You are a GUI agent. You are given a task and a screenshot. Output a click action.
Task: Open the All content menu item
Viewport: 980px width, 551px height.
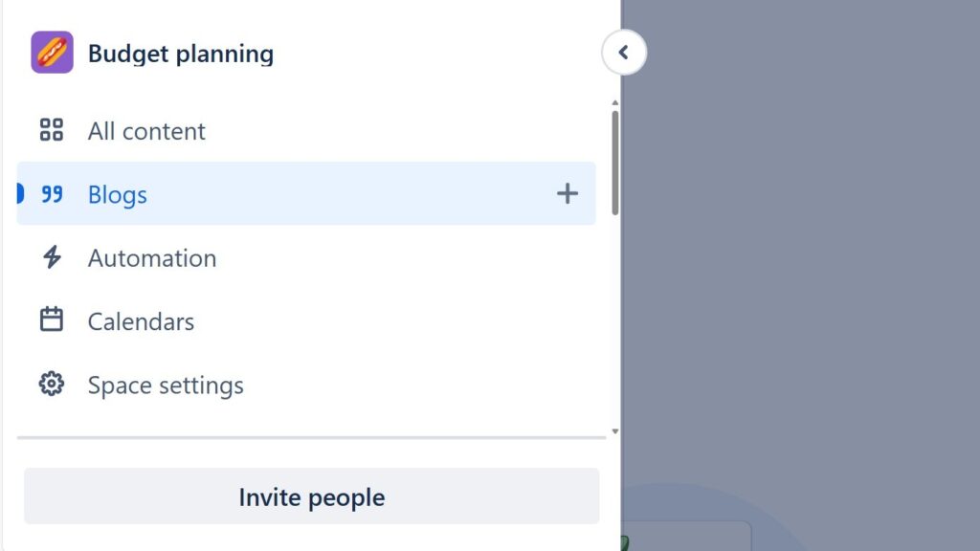146,131
